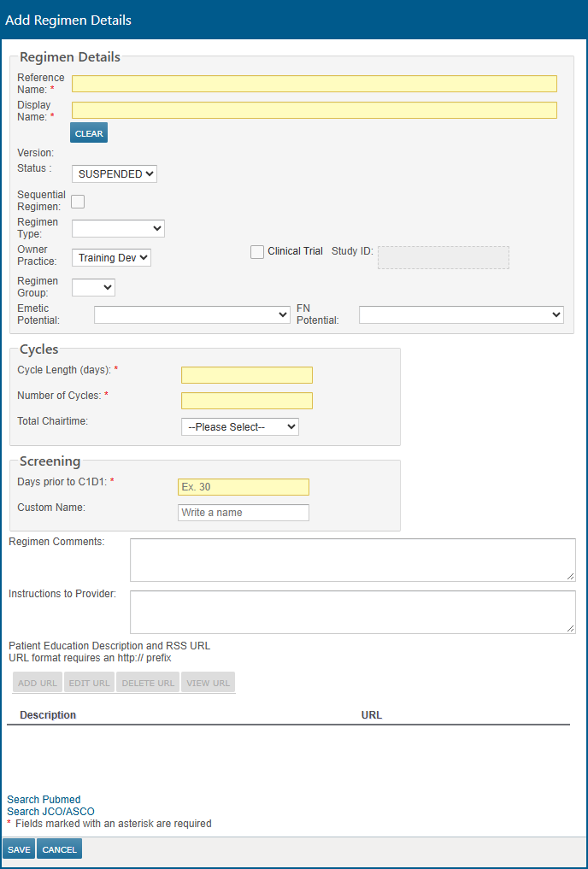
Task: Open the Regimen Group dropdown
Action: coord(93,287)
